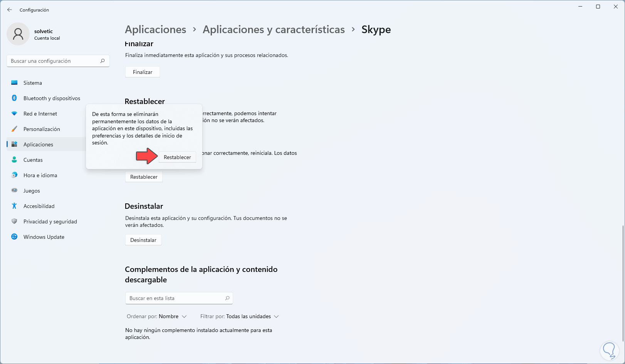This screenshot has width=625, height=364.
Task: Click the Desinstalar button
Action: 143,240
